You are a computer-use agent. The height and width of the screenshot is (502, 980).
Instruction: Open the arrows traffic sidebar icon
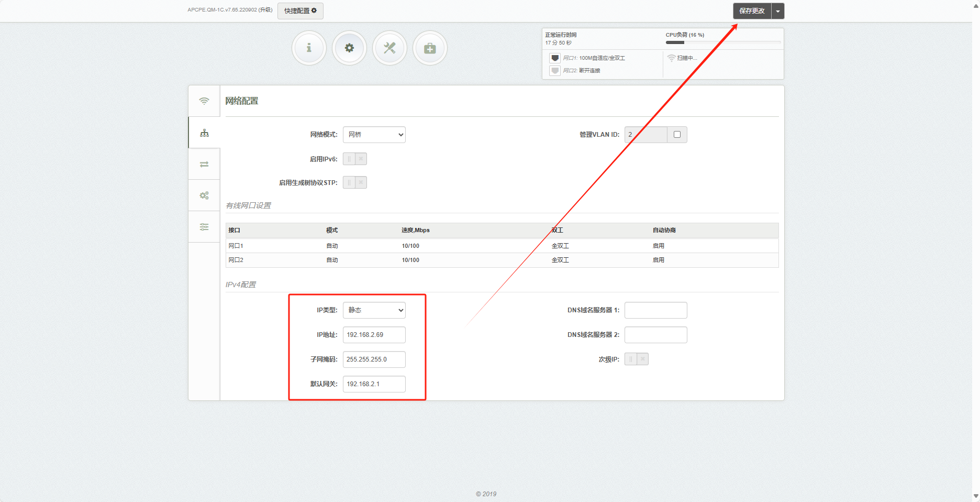[204, 164]
